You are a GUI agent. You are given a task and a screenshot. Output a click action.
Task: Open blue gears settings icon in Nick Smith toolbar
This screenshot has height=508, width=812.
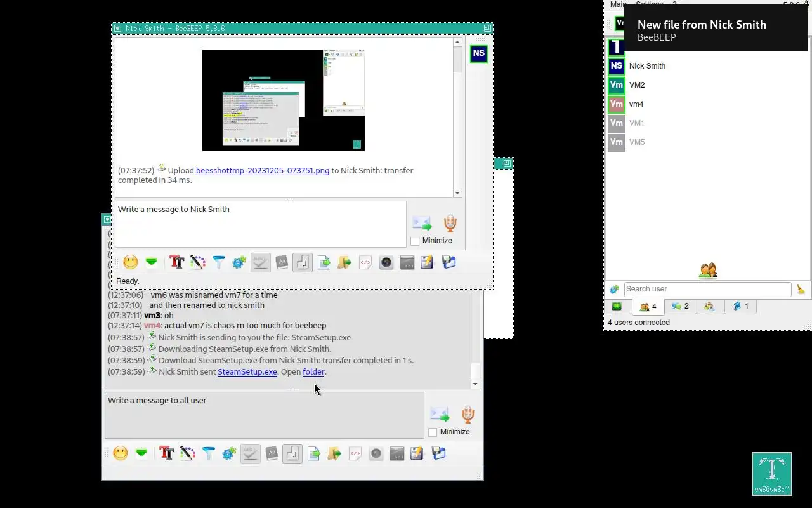239,262
